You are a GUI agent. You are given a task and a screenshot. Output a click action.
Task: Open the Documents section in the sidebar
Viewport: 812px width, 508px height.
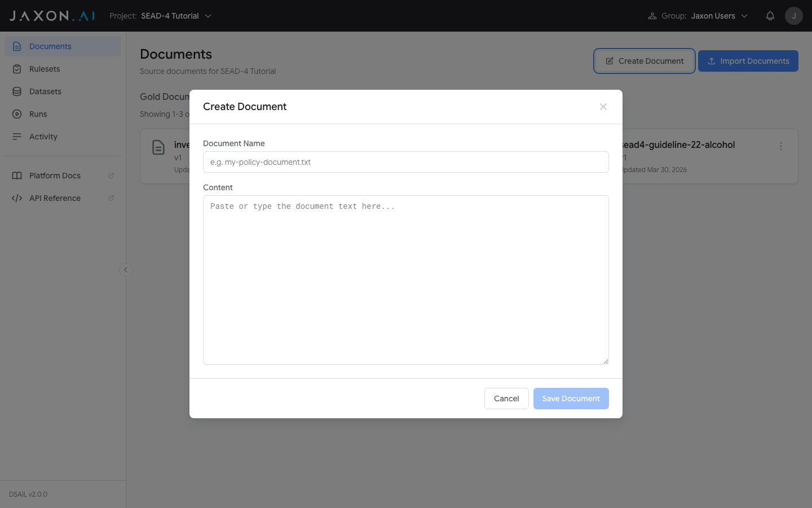click(x=50, y=46)
